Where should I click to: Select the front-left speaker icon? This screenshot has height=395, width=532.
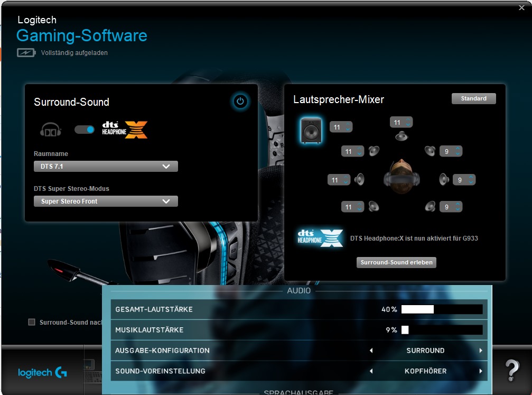tap(374, 151)
